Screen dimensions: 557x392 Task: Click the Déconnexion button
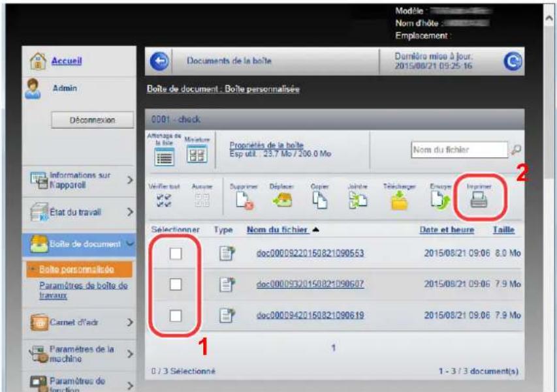(92, 120)
